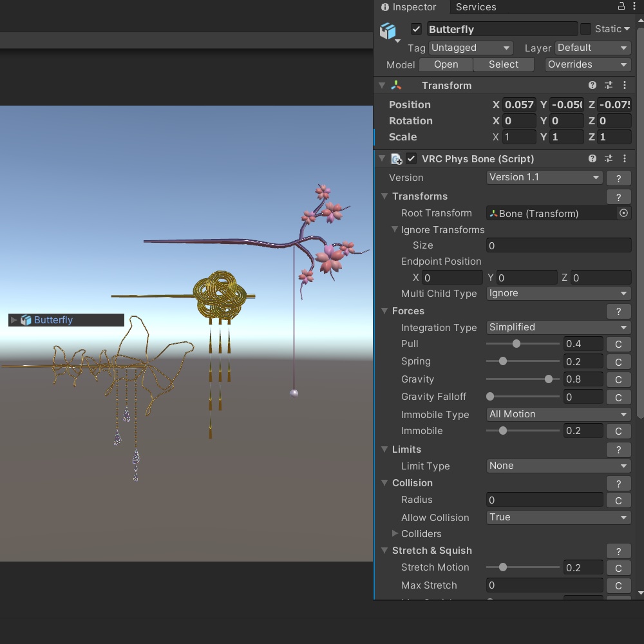Collapse the Forces section
This screenshot has height=644, width=644.
pyautogui.click(x=384, y=311)
